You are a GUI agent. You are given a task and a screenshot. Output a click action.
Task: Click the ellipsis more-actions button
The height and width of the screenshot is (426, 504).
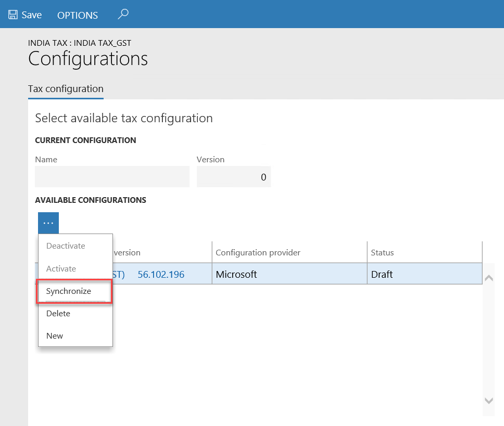pyautogui.click(x=48, y=223)
